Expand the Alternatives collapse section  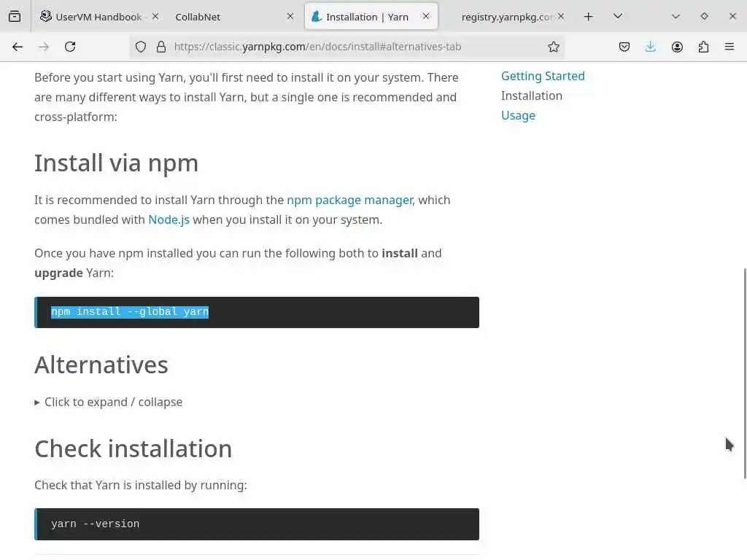(x=109, y=402)
